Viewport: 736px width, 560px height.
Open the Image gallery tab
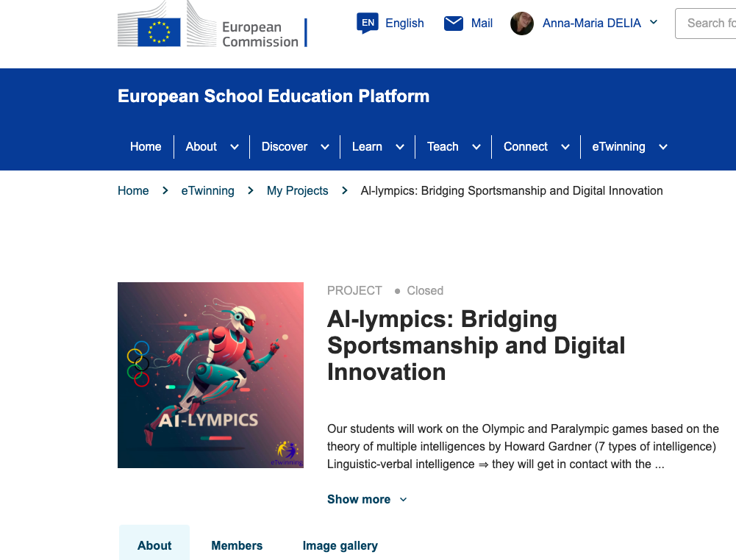(340, 545)
